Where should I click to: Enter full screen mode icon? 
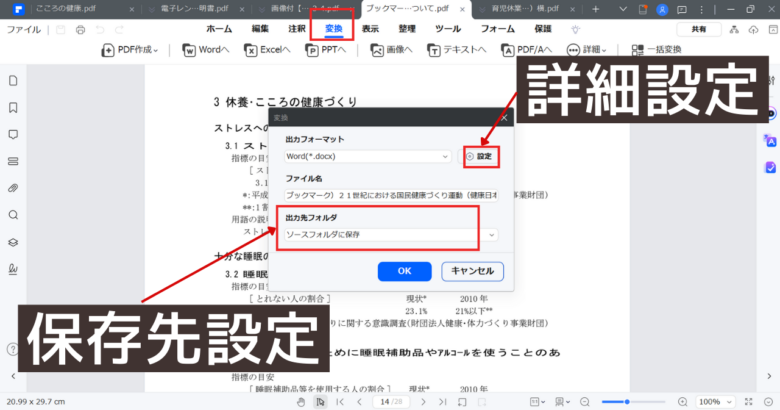click(x=749, y=402)
